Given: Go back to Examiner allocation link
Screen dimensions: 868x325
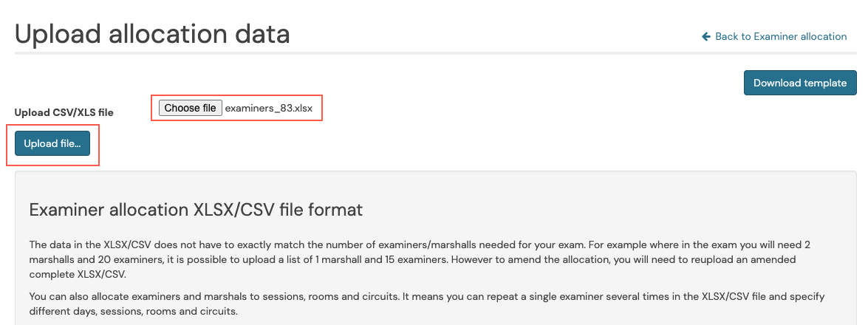Looking at the screenshot, I should pos(774,36).
